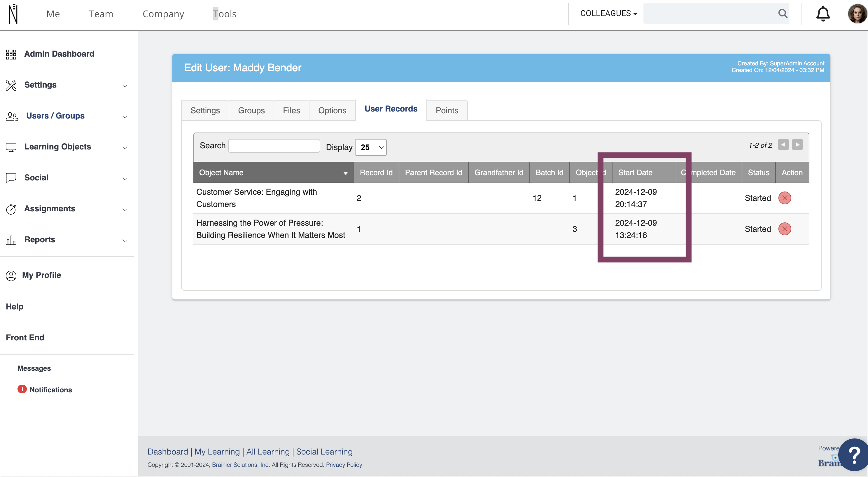Expand the Reports sidebar section
Screen dimensions: 868x477
(125, 241)
